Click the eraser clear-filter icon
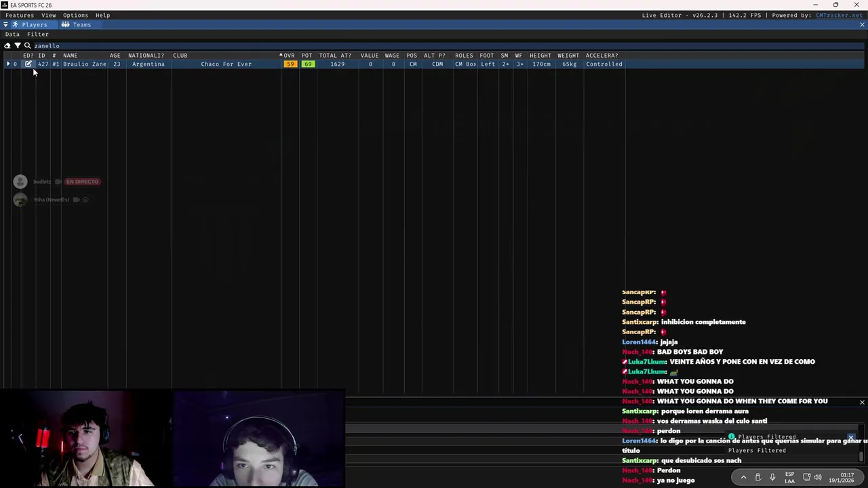The height and width of the screenshot is (488, 868). click(7, 45)
